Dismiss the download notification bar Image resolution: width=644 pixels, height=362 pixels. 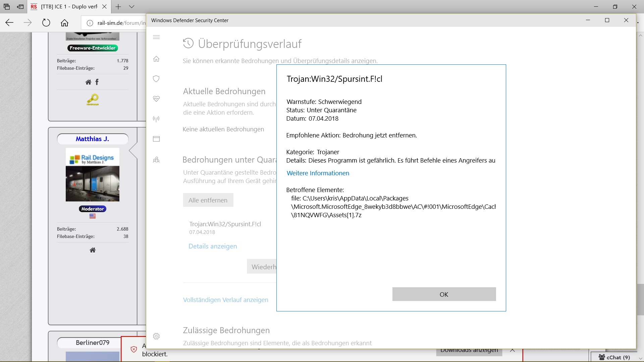[x=513, y=350]
